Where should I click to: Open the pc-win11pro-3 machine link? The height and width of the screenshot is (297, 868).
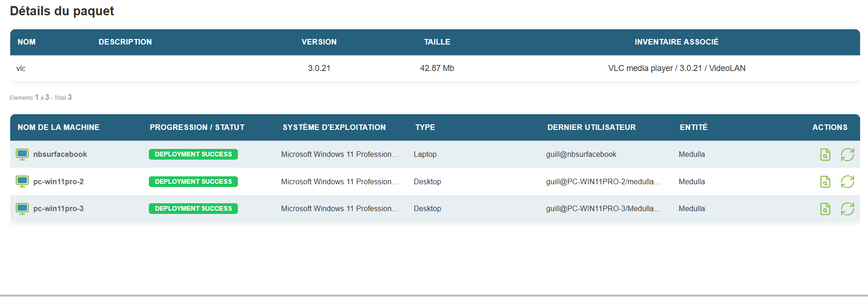58,209
